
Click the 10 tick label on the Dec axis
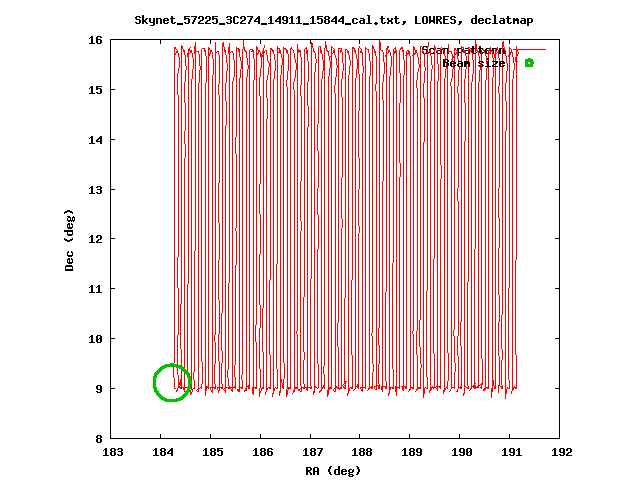pyautogui.click(x=95, y=339)
